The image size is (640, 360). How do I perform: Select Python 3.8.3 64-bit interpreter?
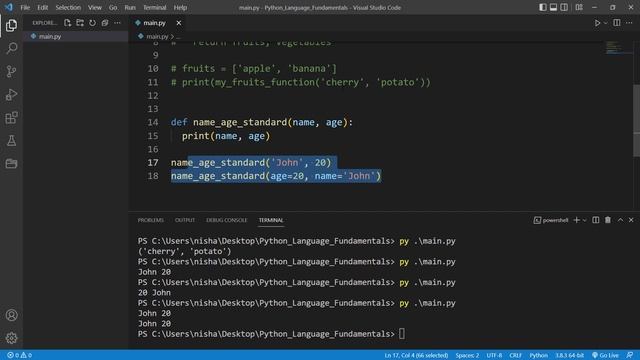coord(569,355)
